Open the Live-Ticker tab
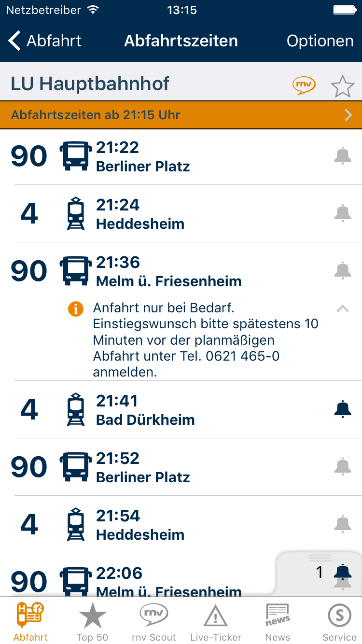The height and width of the screenshot is (644, 362). pyautogui.click(x=216, y=622)
